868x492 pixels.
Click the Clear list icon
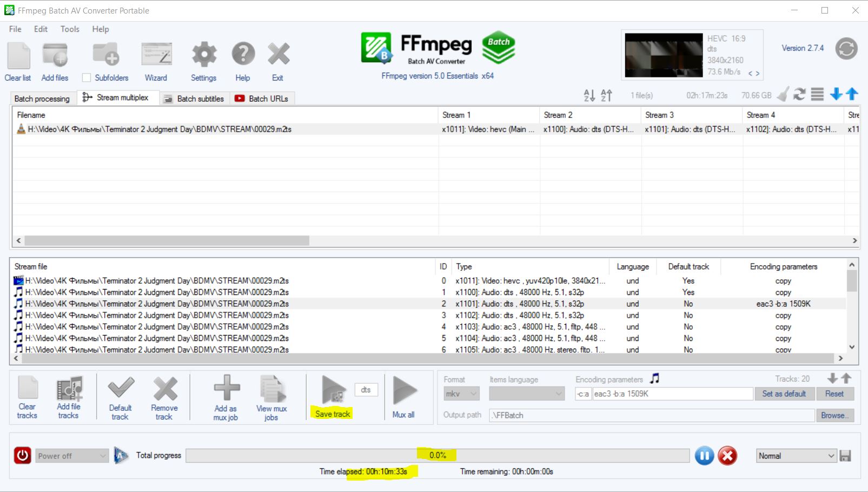pyautogui.click(x=18, y=56)
